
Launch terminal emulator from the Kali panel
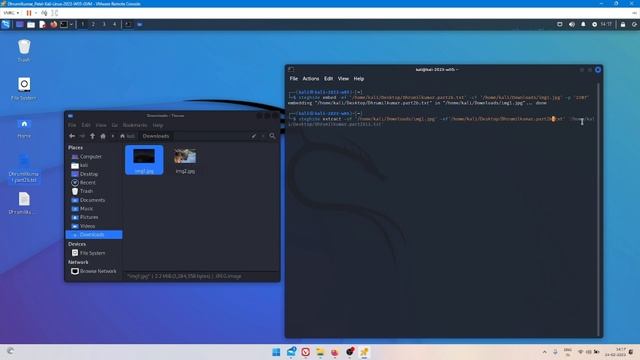click(64, 24)
